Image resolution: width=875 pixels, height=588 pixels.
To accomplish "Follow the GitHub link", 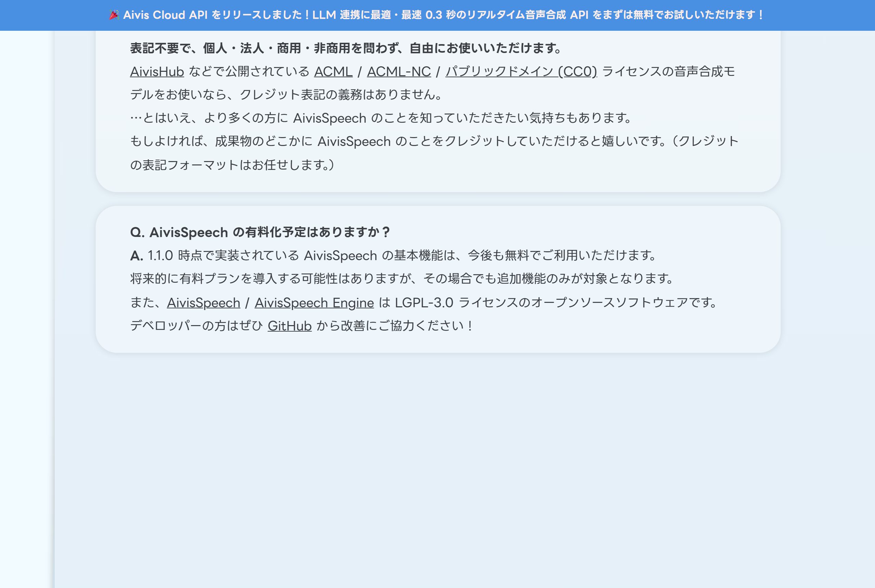I will [290, 325].
